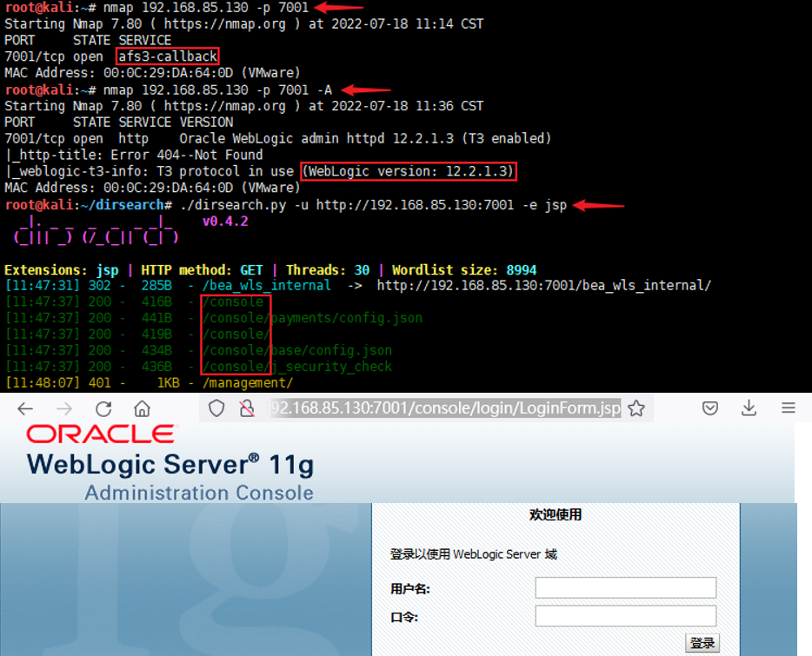The height and width of the screenshot is (656, 812).
Task: Click 'Wordlist size: 8994' in terminal
Action: pos(464,269)
